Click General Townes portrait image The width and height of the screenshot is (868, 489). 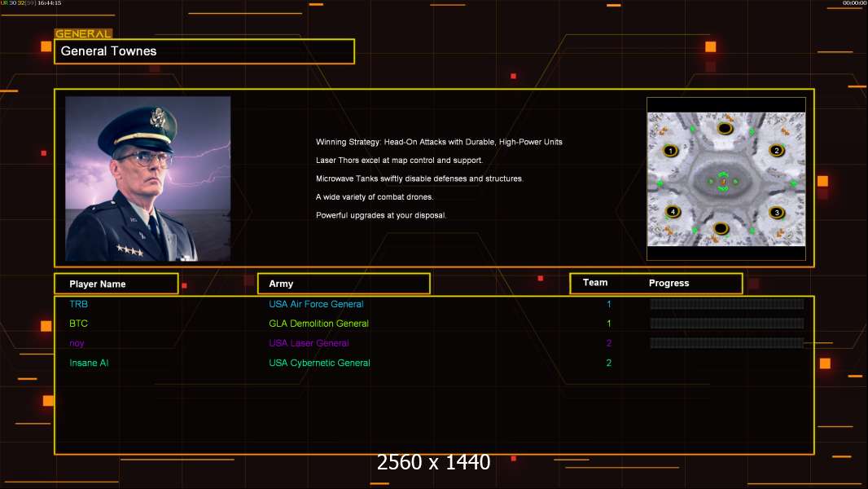(148, 178)
